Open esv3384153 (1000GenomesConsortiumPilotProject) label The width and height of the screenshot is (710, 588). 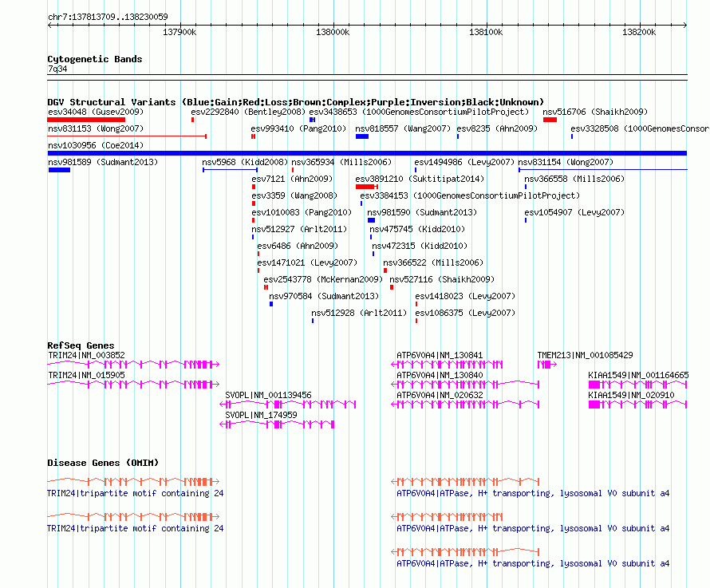pyautogui.click(x=470, y=195)
